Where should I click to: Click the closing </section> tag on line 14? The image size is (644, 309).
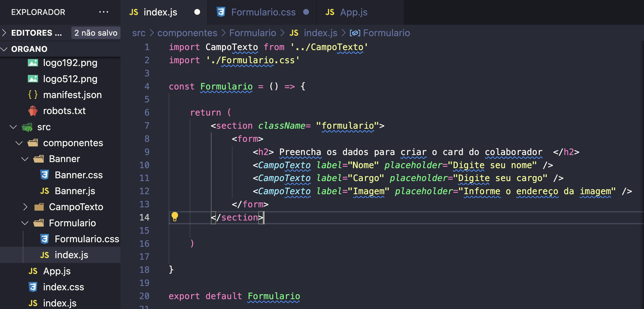pyautogui.click(x=237, y=217)
